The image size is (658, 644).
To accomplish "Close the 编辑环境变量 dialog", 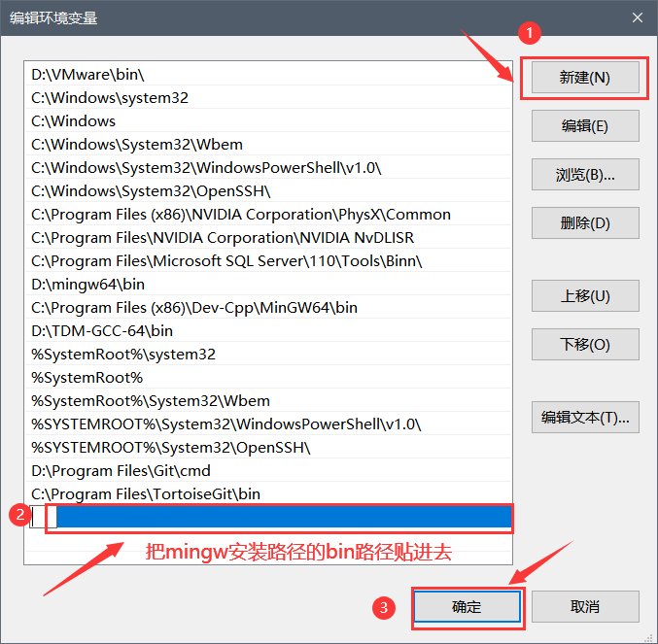I will point(638,17).
